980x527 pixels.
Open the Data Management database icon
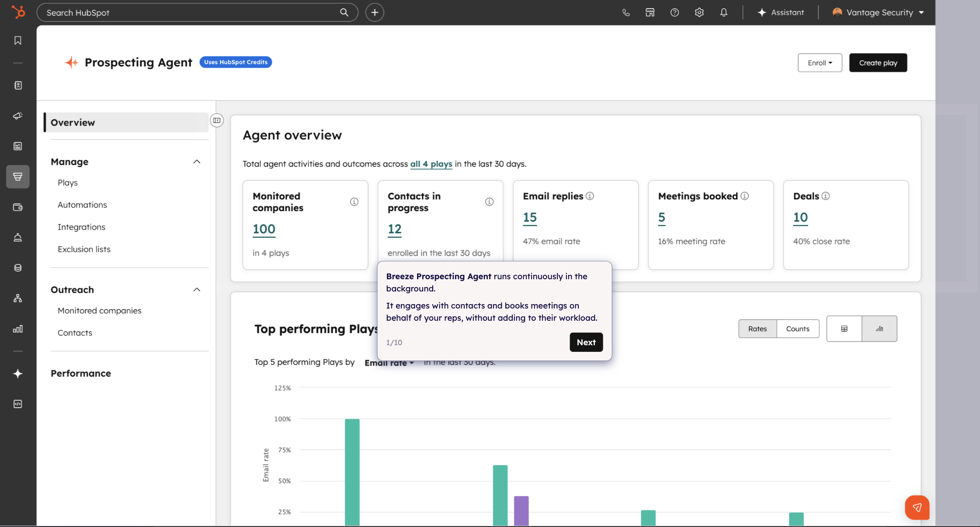pos(18,268)
